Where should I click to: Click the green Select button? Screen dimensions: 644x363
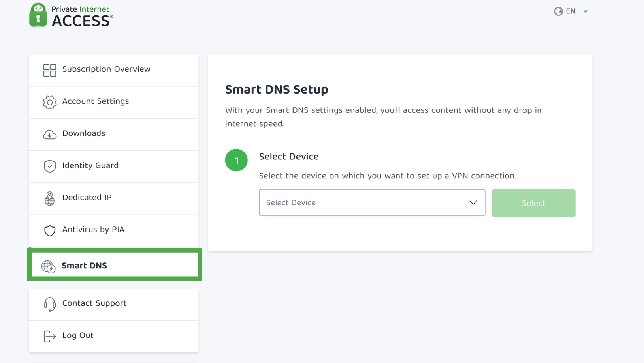[x=533, y=203]
